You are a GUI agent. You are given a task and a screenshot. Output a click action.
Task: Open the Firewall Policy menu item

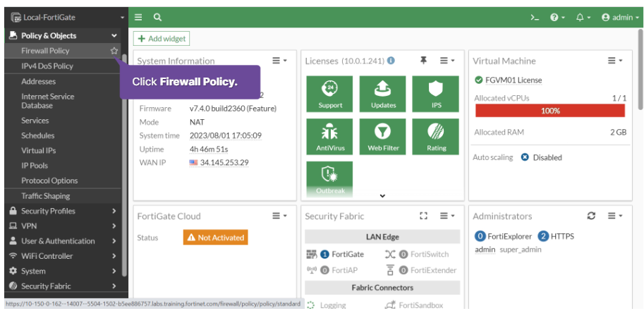pos(45,51)
